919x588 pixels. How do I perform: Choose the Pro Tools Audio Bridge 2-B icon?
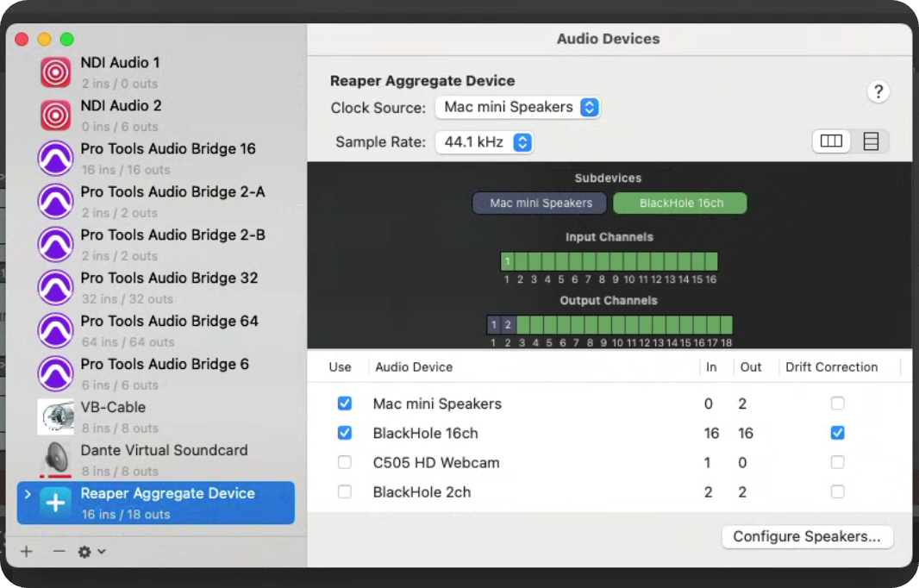(56, 245)
